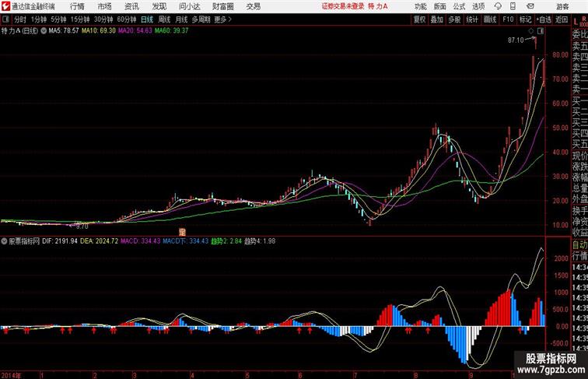Screen dimensions: 588x379
Task: Click the 特力A (日线) chart title
Action: [19, 31]
